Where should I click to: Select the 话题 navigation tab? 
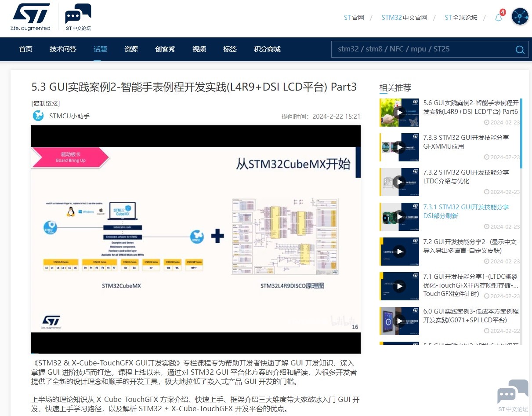[x=100, y=49]
